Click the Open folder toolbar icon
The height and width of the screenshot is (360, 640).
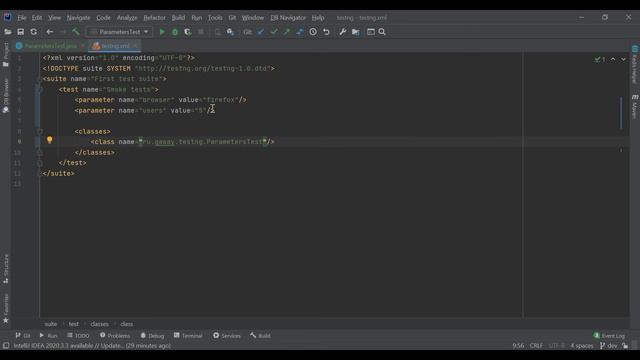tap(8, 32)
